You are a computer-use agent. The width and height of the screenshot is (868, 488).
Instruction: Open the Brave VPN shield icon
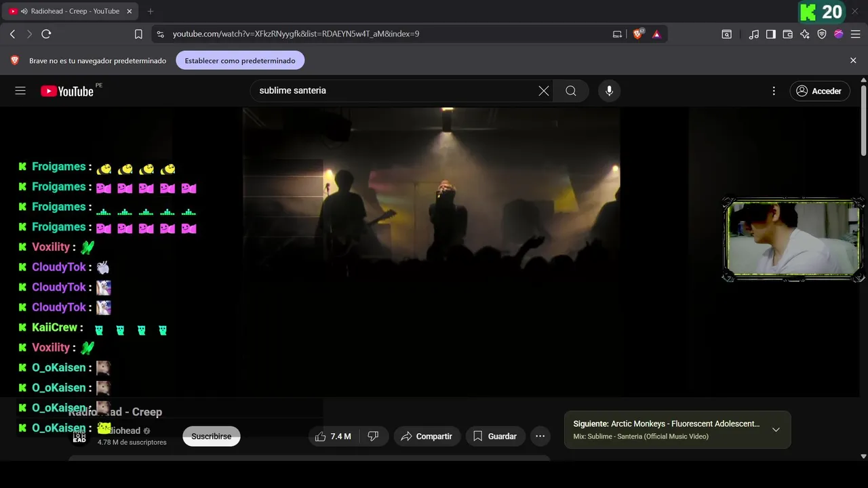pos(821,34)
